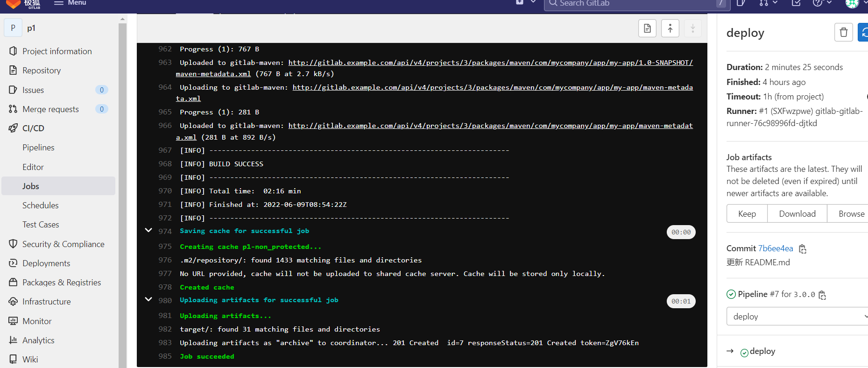Click the CI/CD rocket icon
The height and width of the screenshot is (368, 868).
tap(13, 128)
